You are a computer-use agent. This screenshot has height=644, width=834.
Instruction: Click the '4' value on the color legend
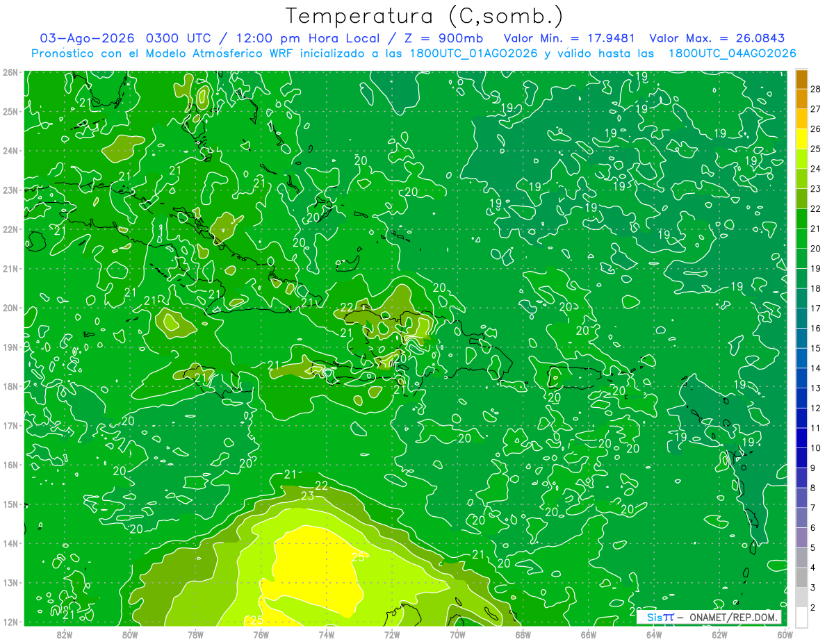click(x=813, y=568)
